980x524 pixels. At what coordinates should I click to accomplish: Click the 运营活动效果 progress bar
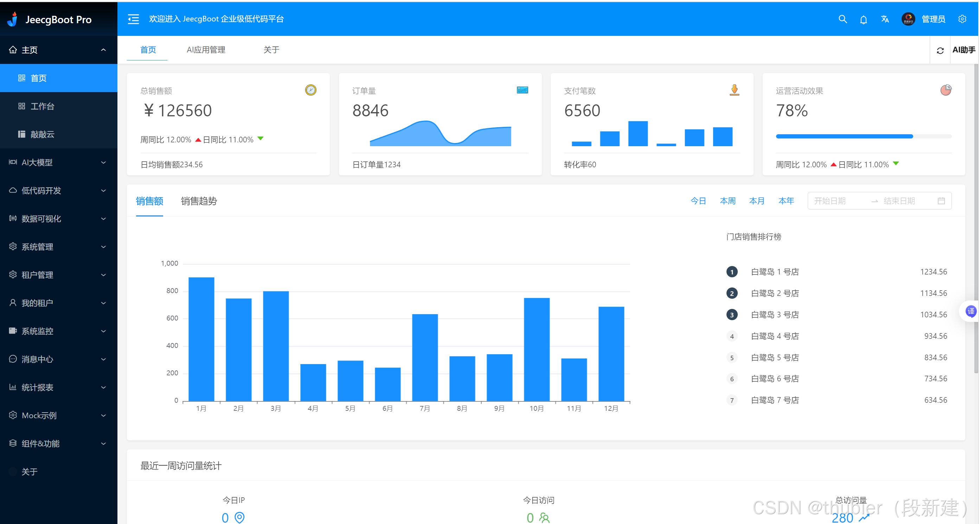863,136
